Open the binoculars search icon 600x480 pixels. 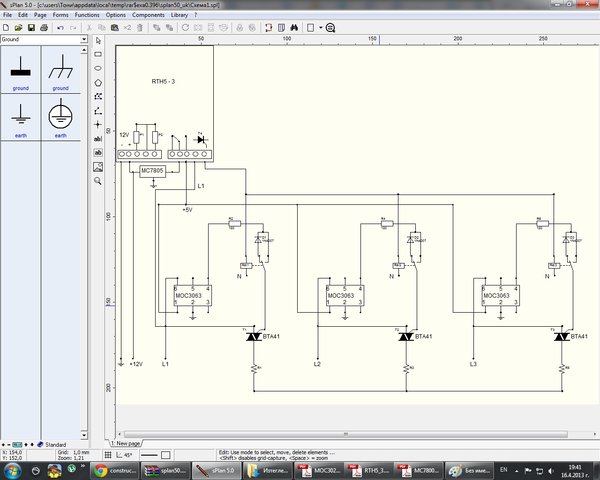click(x=294, y=28)
